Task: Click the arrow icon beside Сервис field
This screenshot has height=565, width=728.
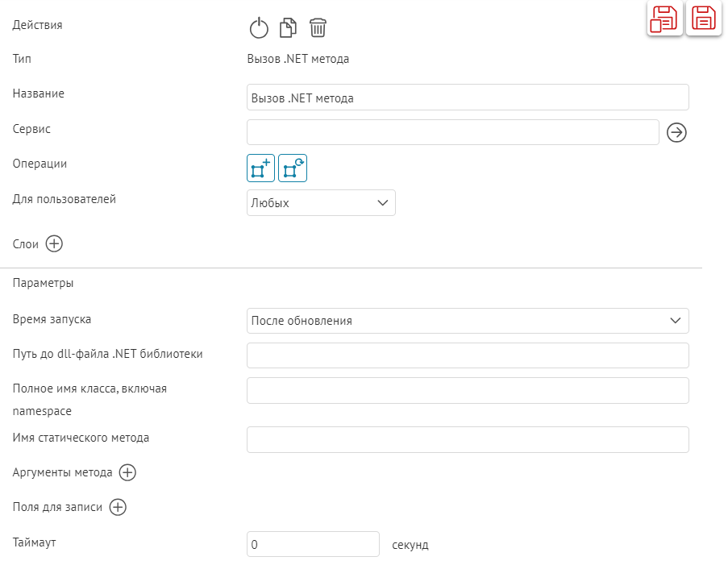Action: click(x=677, y=132)
